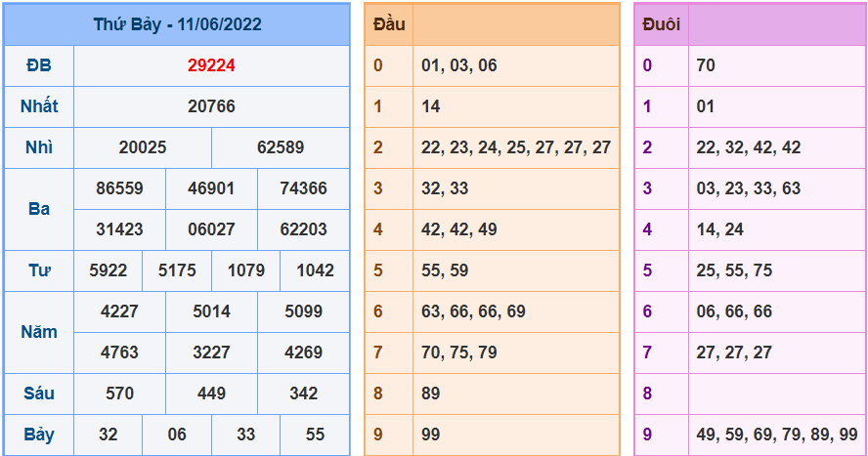Click fourth prize number 5922
The height and width of the screenshot is (456, 868).
point(108,270)
